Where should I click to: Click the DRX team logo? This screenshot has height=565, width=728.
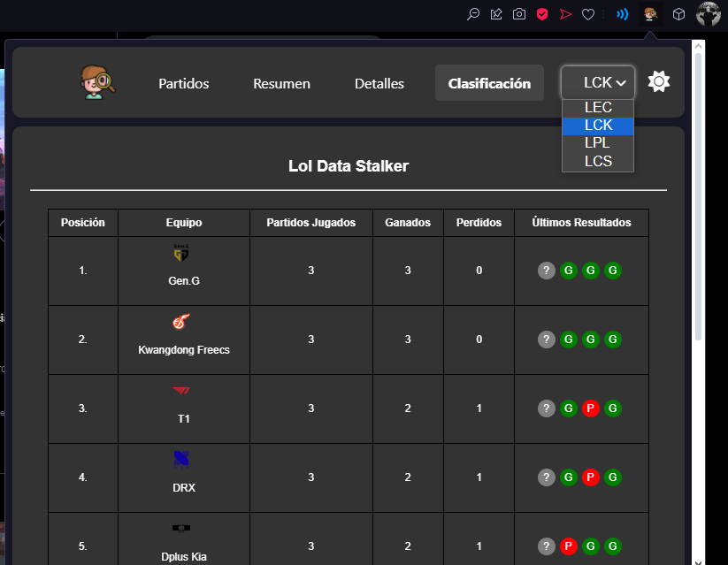pos(181,459)
